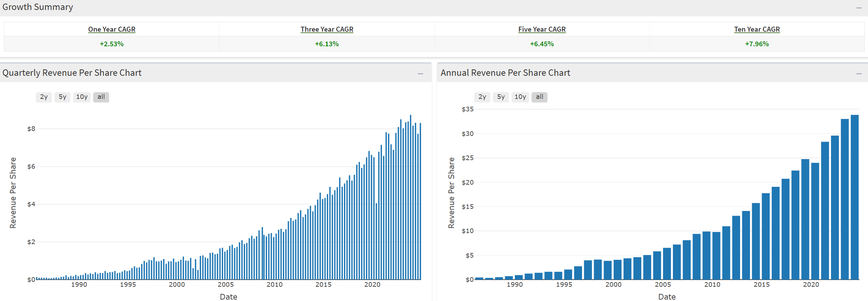
Task: Click the 2010 label on quarterly chart axis
Action: click(x=274, y=285)
